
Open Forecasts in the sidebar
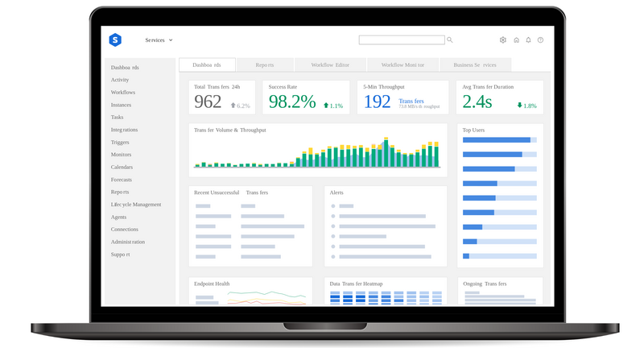(122, 180)
